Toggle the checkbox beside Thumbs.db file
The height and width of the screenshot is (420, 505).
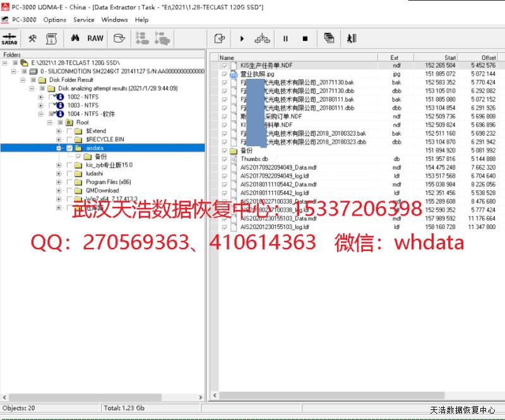coord(224,160)
